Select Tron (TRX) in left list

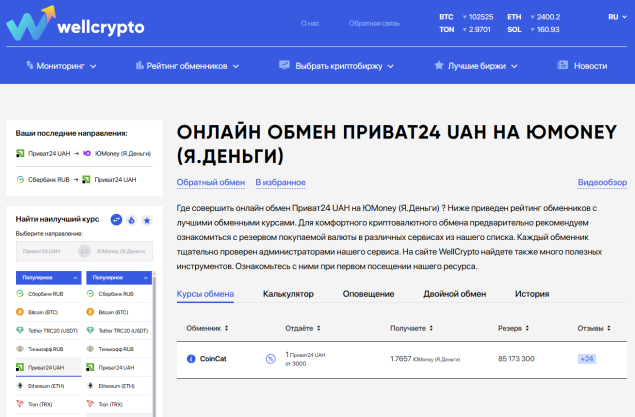(49, 404)
